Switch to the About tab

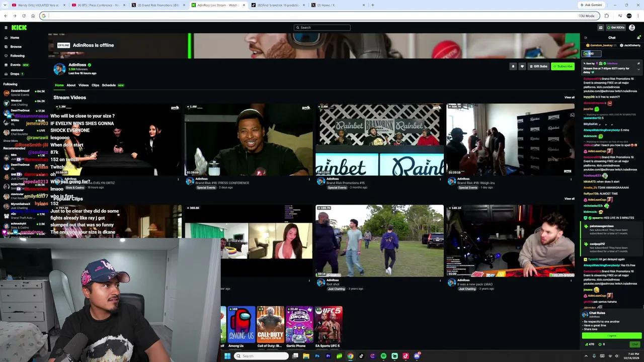71,85
